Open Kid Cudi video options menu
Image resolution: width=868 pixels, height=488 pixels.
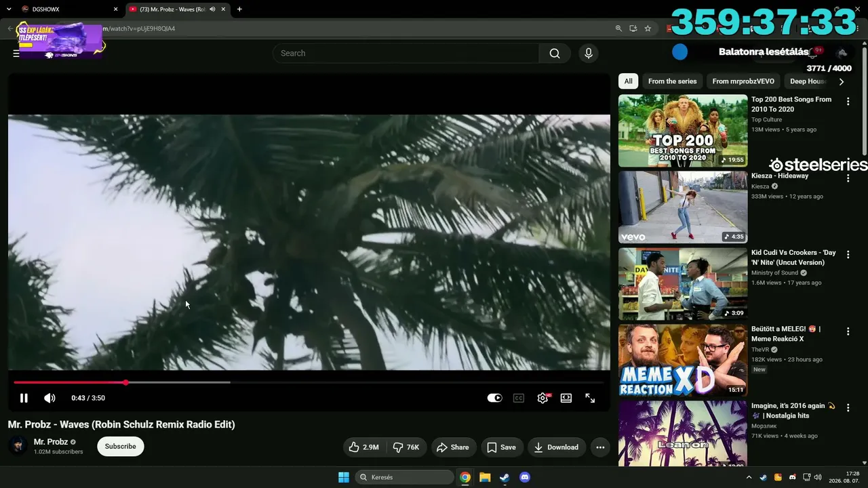tap(848, 255)
